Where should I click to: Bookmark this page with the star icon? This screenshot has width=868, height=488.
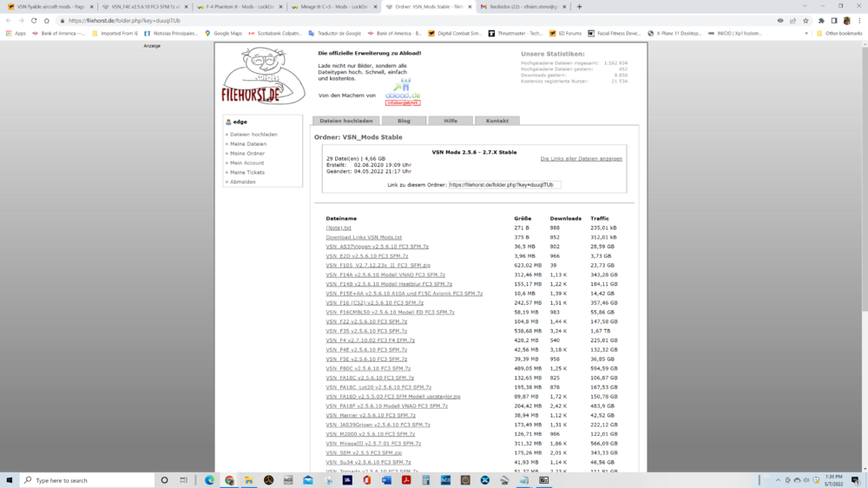[x=806, y=21]
